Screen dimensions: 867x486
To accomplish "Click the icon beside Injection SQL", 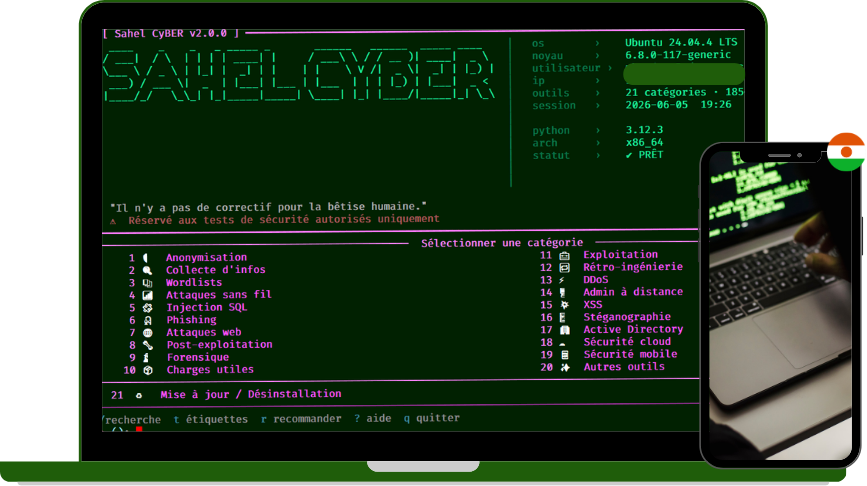I will pos(148,308).
